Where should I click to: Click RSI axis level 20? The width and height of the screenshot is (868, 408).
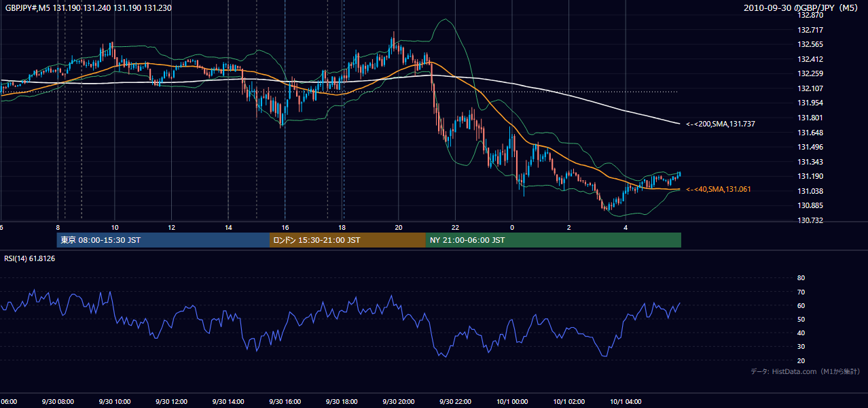pos(801,360)
